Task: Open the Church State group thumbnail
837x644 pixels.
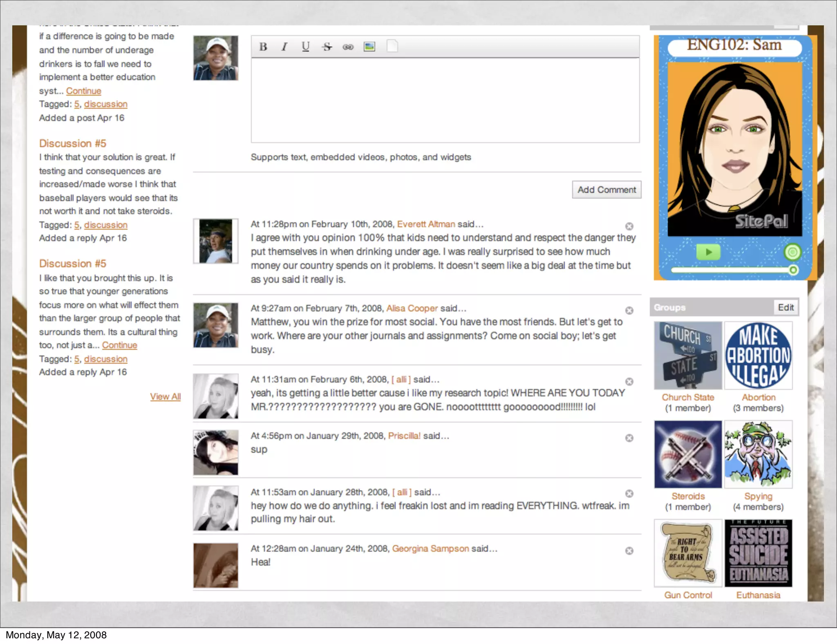Action: (x=688, y=356)
